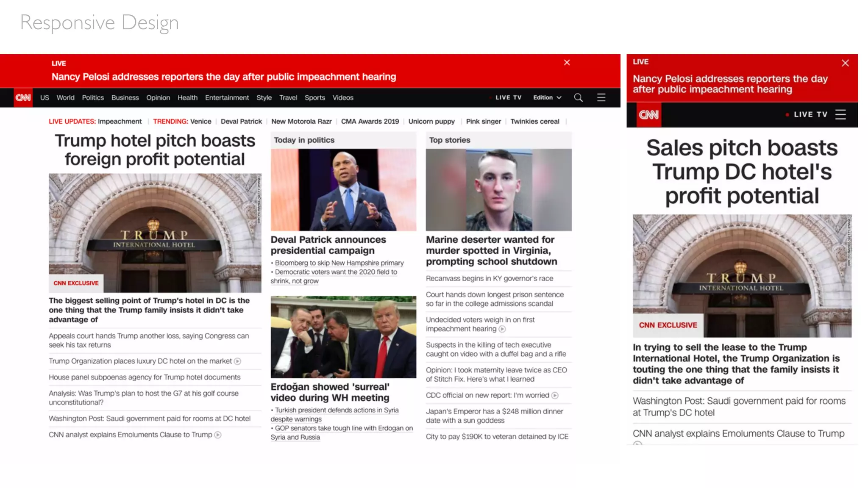The width and height of the screenshot is (868, 488).
Task: Open the Impeachment live updates link
Action: (120, 122)
